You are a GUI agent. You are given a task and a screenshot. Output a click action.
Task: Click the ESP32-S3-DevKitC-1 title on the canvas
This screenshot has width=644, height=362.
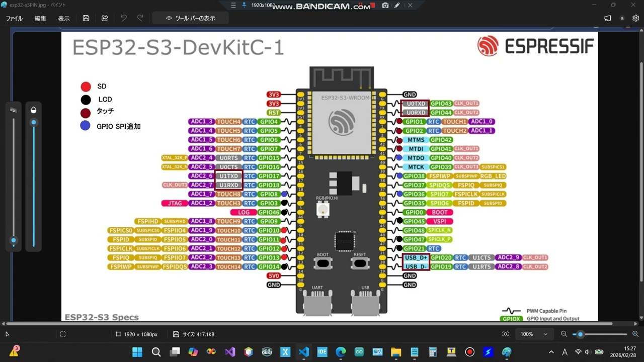point(178,48)
